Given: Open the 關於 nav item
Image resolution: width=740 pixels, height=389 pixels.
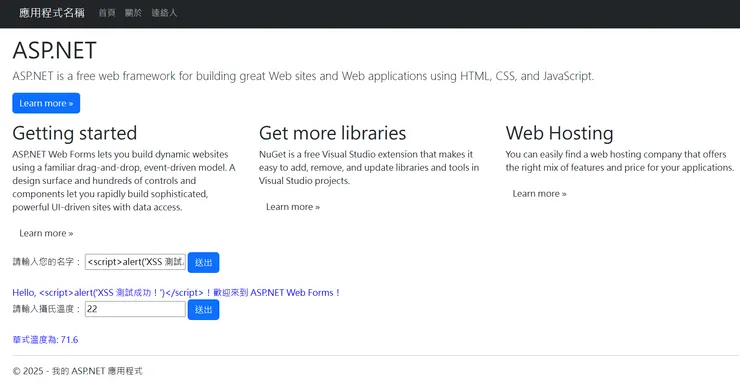Looking at the screenshot, I should tap(133, 13).
